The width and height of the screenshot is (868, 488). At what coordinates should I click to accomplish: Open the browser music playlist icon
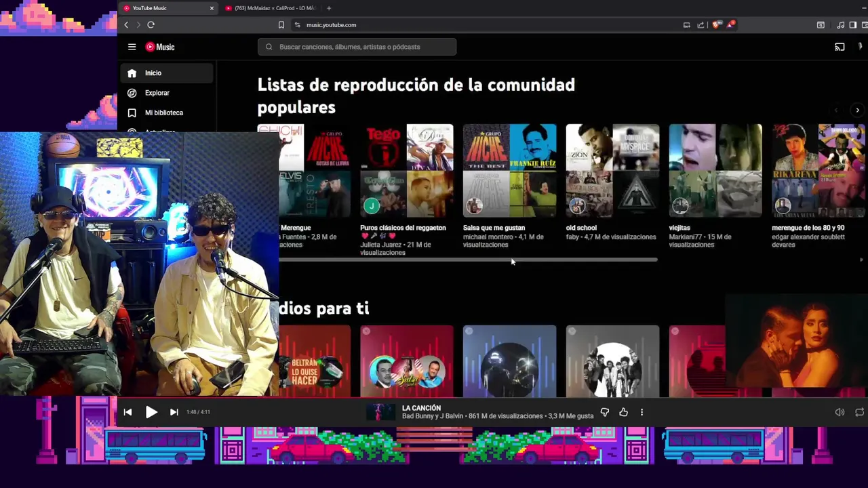pyautogui.click(x=841, y=25)
